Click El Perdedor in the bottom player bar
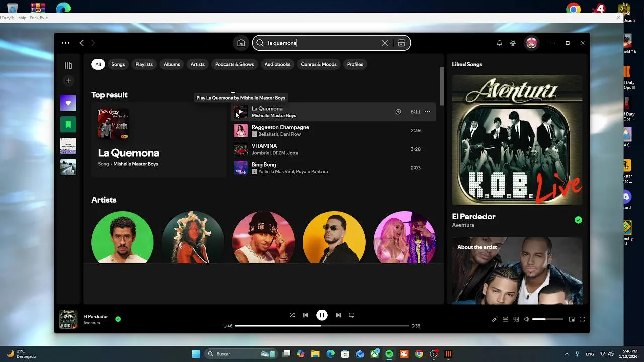This screenshot has width=644, height=362. (96, 317)
